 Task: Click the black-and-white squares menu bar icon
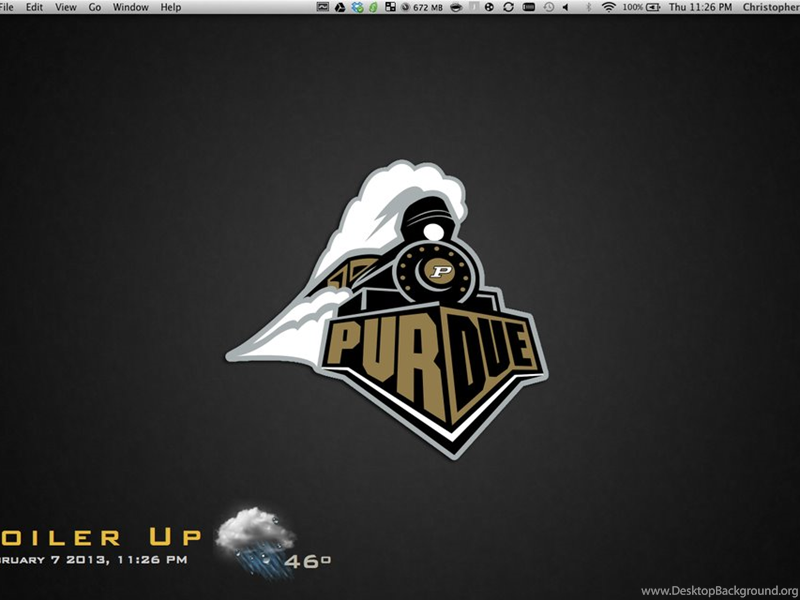point(390,7)
